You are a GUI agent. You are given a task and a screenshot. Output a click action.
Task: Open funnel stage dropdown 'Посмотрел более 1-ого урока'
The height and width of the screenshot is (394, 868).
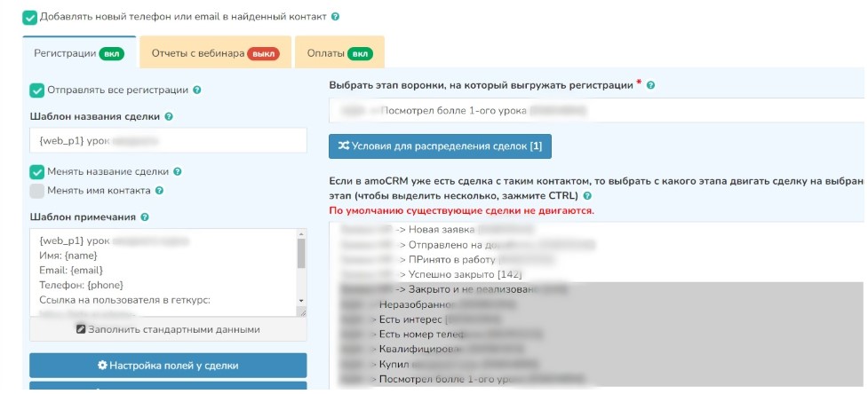tap(595, 111)
